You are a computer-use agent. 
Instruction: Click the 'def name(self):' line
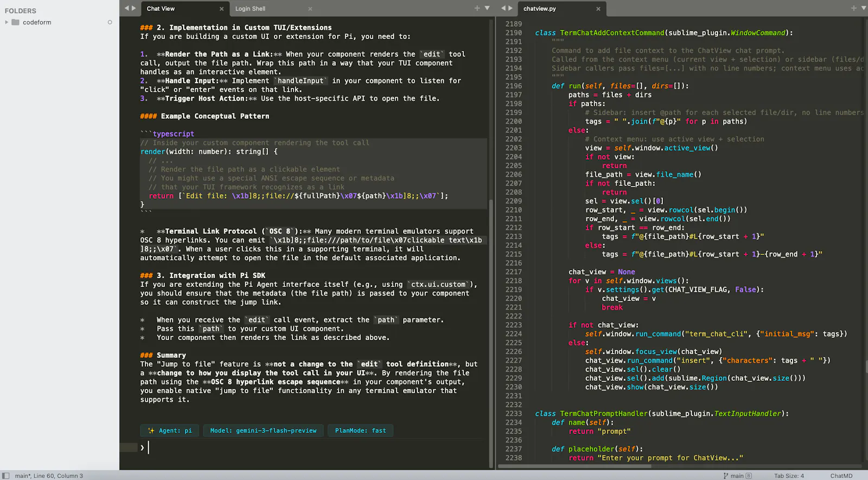click(x=583, y=423)
